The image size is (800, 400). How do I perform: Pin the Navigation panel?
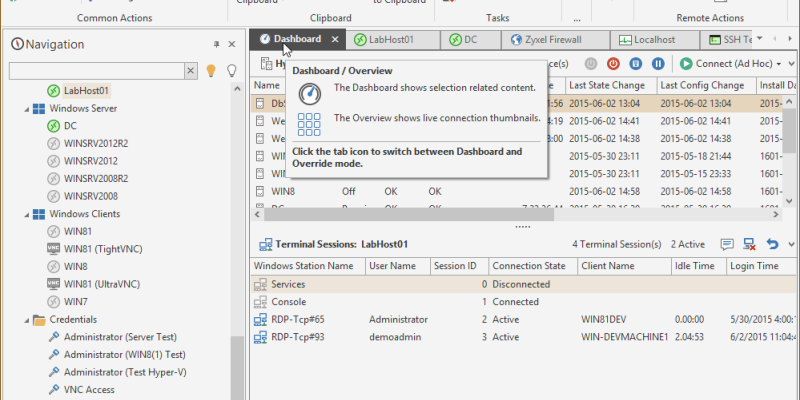click(216, 44)
